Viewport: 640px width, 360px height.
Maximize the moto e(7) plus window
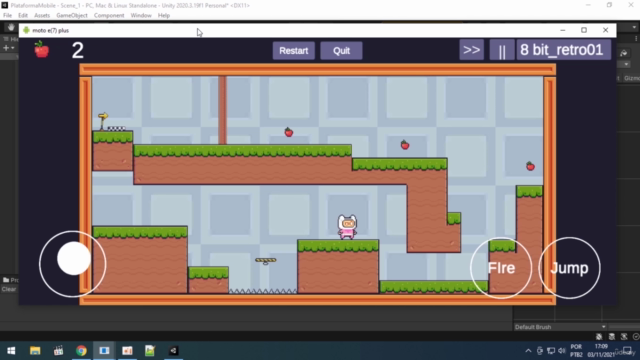pos(584,30)
